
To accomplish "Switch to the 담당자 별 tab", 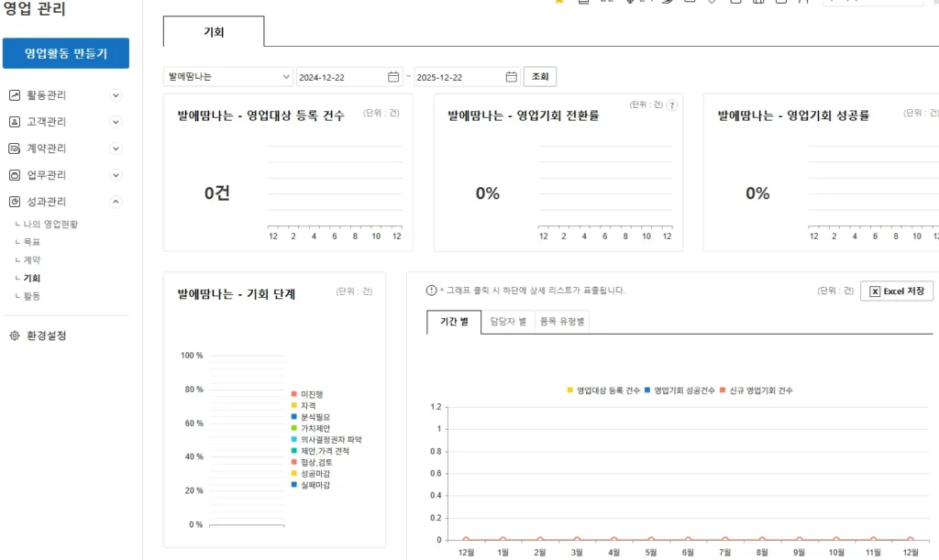I will 508,322.
